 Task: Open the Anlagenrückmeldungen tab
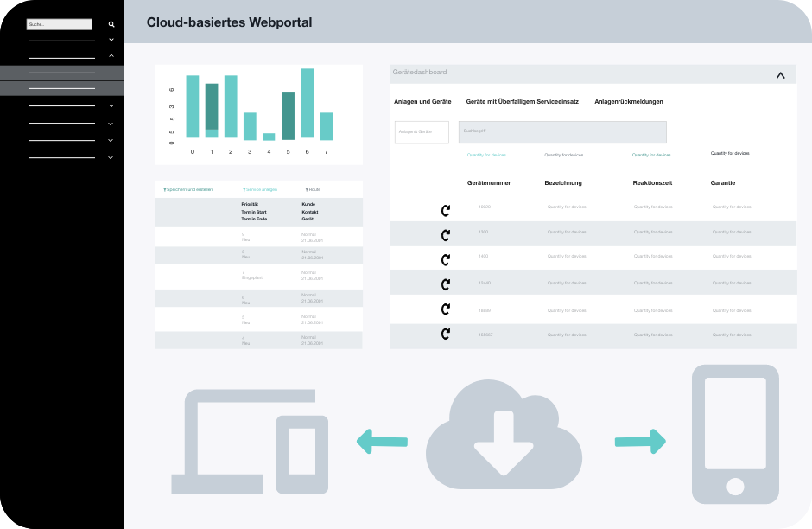coord(628,101)
